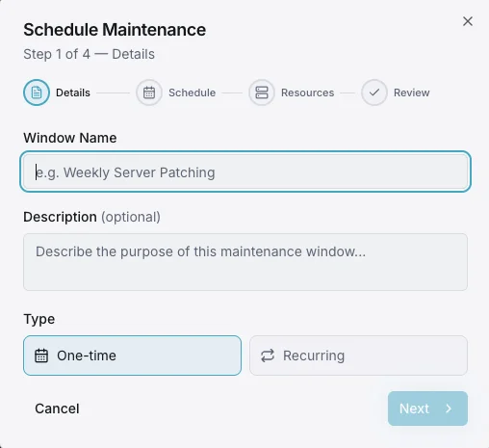Viewport: 489px width, 448px height.
Task: Open the Review step label
Action: click(412, 92)
